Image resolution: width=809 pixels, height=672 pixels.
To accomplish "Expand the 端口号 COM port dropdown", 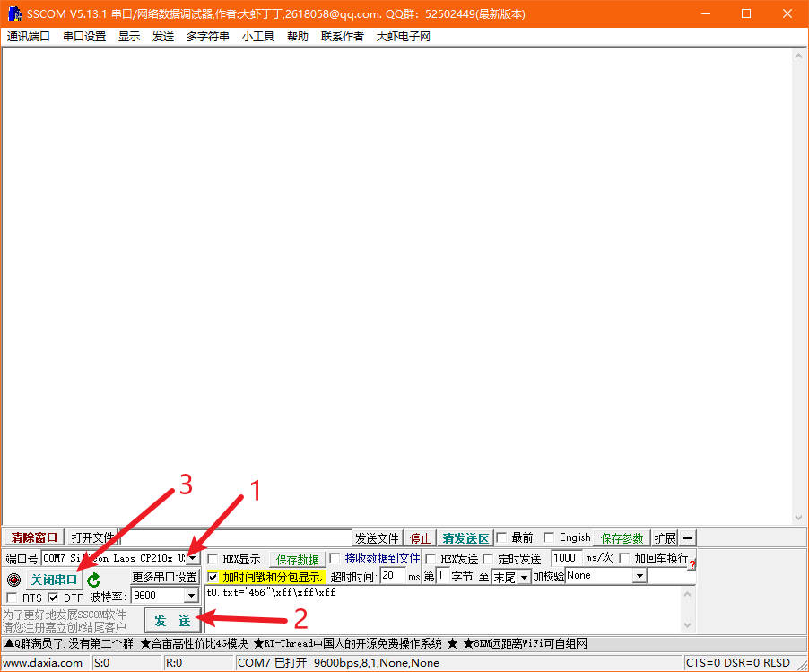I will pyautogui.click(x=191, y=558).
